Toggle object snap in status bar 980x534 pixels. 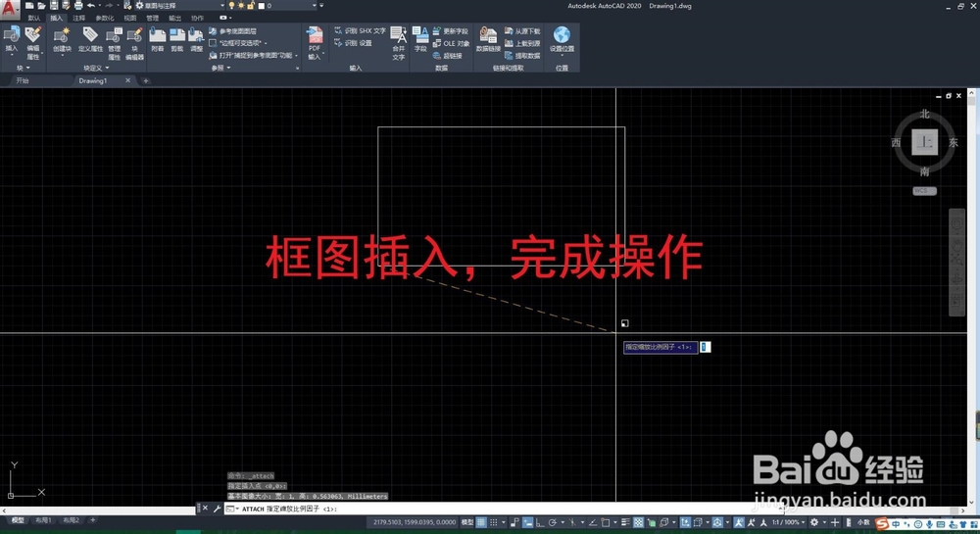pyautogui.click(x=605, y=522)
